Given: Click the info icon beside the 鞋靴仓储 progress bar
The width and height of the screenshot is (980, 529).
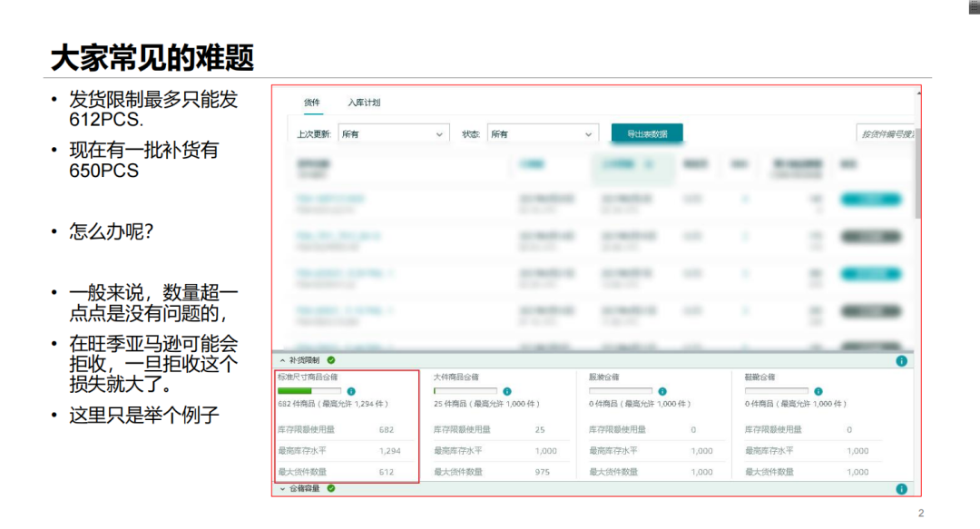Looking at the screenshot, I should (818, 391).
